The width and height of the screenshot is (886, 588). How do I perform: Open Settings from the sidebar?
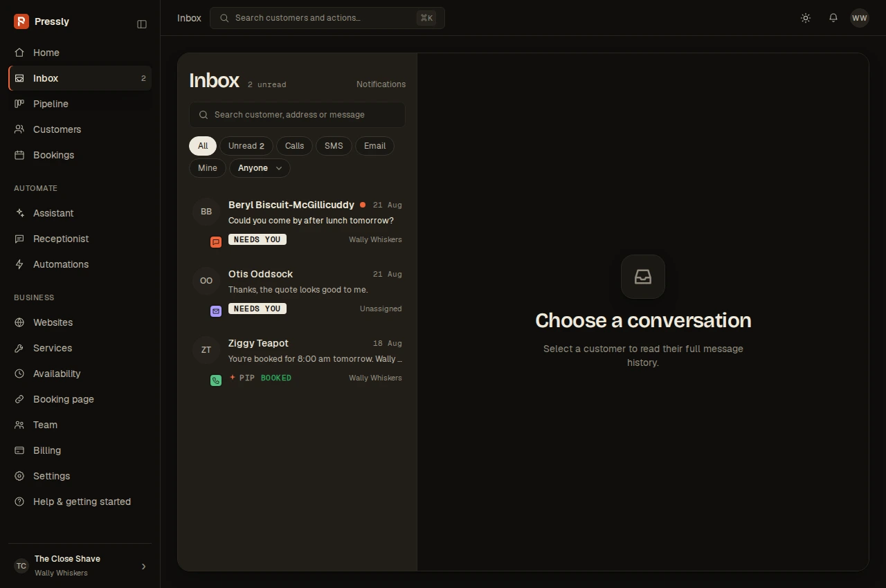click(80, 476)
